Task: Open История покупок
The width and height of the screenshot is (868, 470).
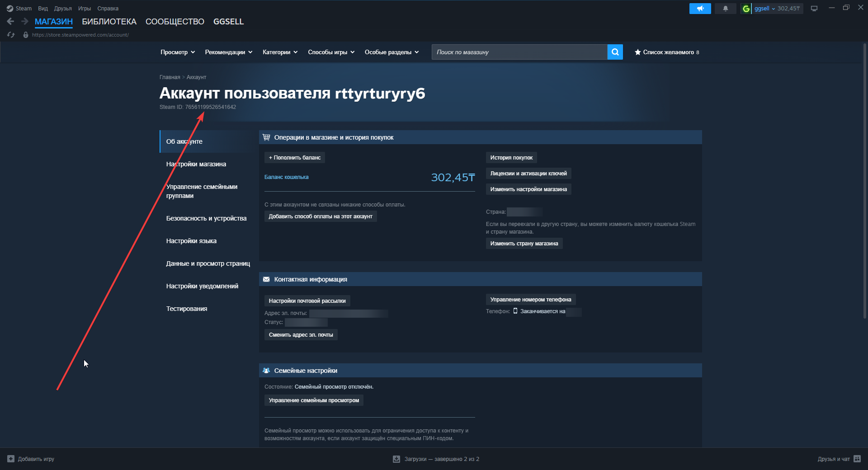Action: point(511,158)
